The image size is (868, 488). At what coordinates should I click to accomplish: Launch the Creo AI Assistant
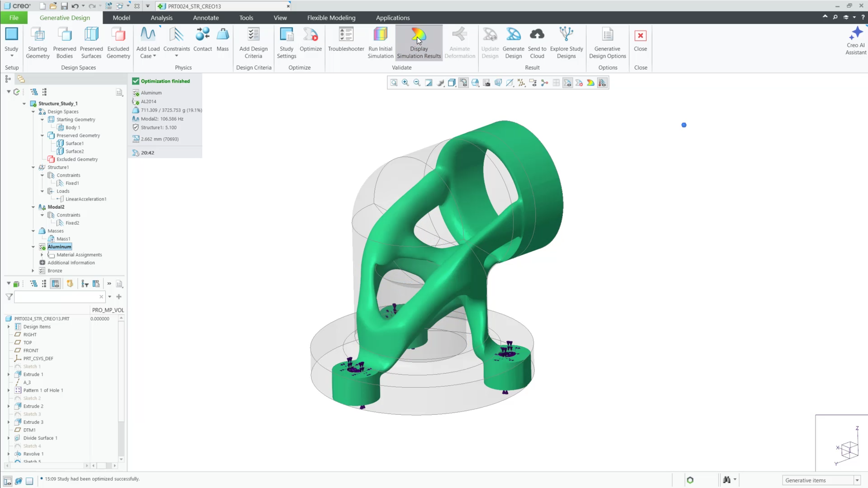click(x=856, y=41)
